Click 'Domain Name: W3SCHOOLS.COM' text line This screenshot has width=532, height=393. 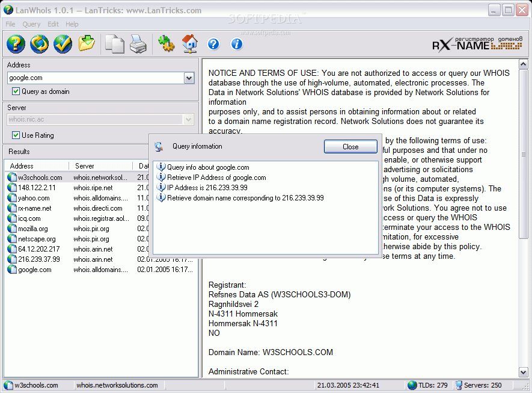tap(271, 352)
